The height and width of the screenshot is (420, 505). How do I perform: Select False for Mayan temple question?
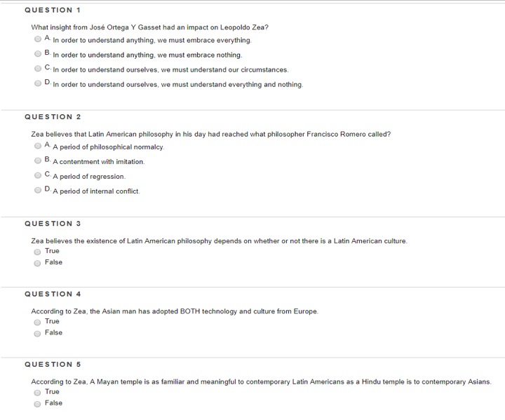(x=38, y=403)
